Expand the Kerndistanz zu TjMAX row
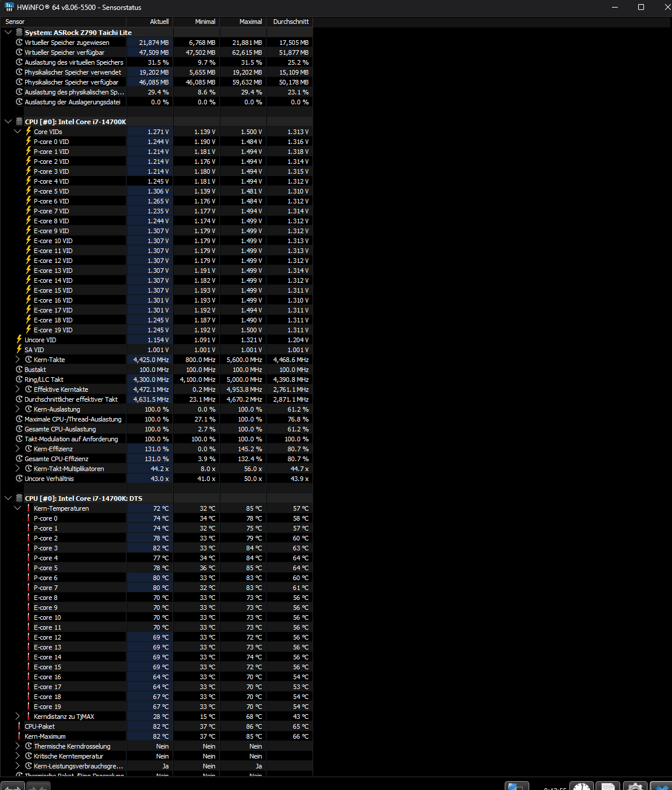Viewport: 672px width, 790px height. pos(17,717)
